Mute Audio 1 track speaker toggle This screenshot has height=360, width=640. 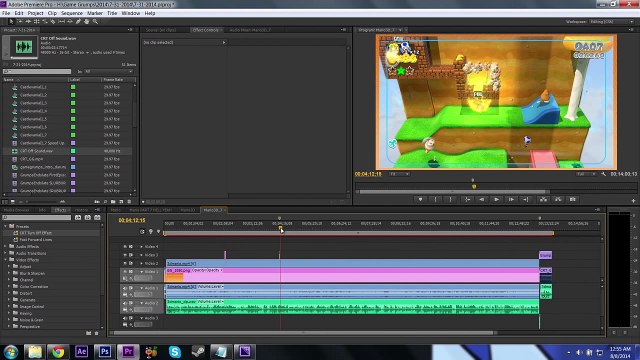click(125, 288)
